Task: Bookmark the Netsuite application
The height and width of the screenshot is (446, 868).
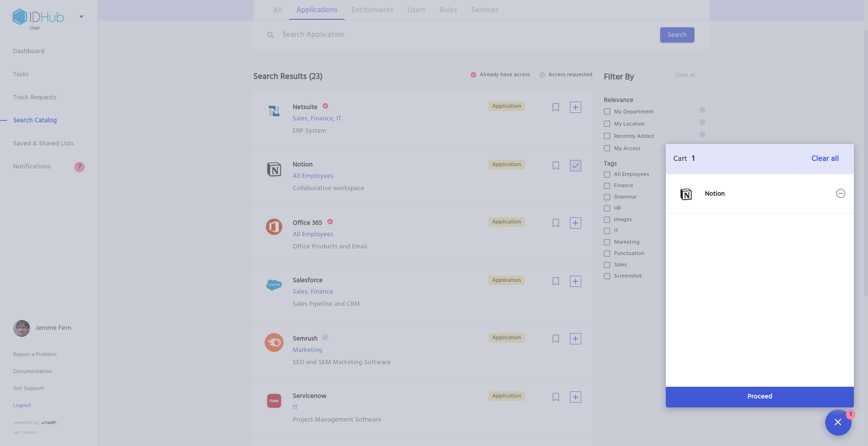Action: coord(555,107)
